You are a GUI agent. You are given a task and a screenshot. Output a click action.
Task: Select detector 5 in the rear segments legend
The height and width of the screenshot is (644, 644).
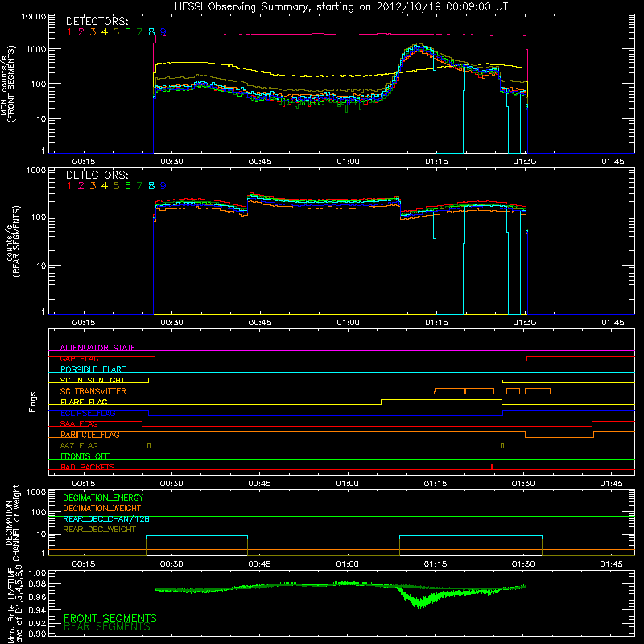pos(116,186)
